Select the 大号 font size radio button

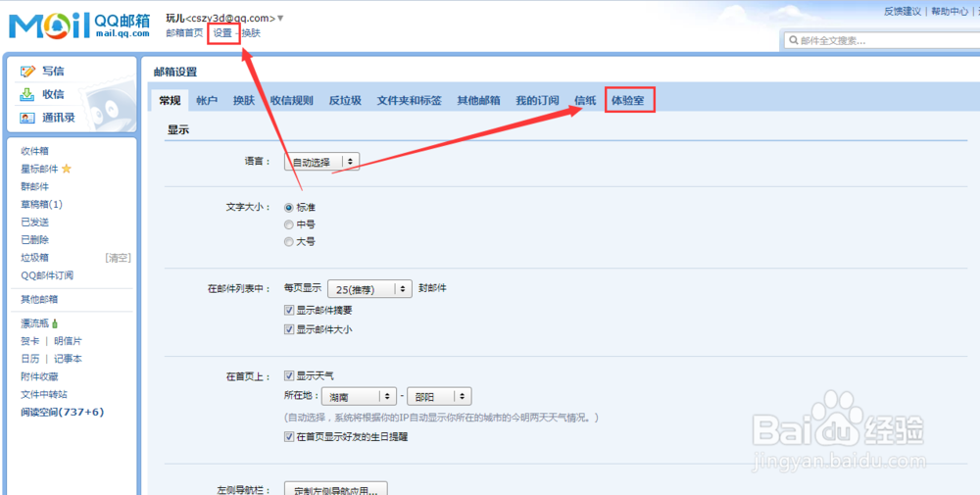(289, 241)
